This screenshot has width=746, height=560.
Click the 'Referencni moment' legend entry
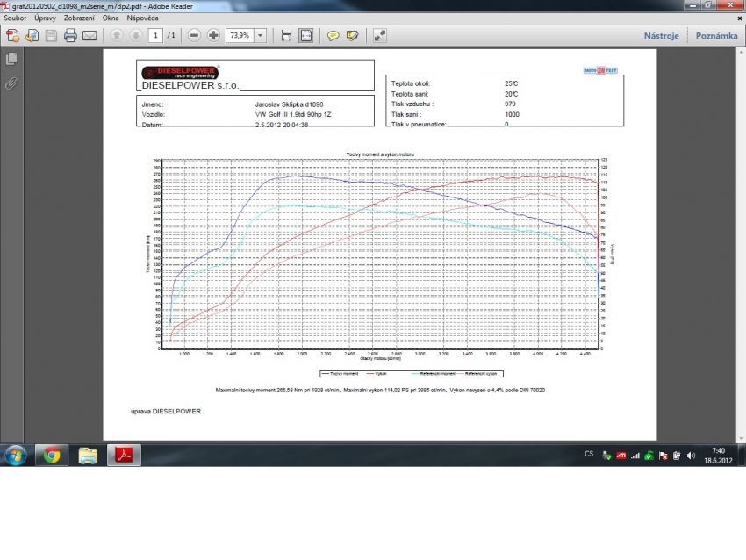point(434,374)
